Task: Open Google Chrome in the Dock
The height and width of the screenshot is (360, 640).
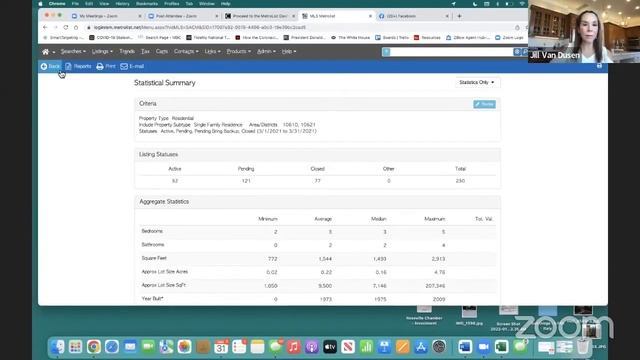Action: (x=93, y=347)
